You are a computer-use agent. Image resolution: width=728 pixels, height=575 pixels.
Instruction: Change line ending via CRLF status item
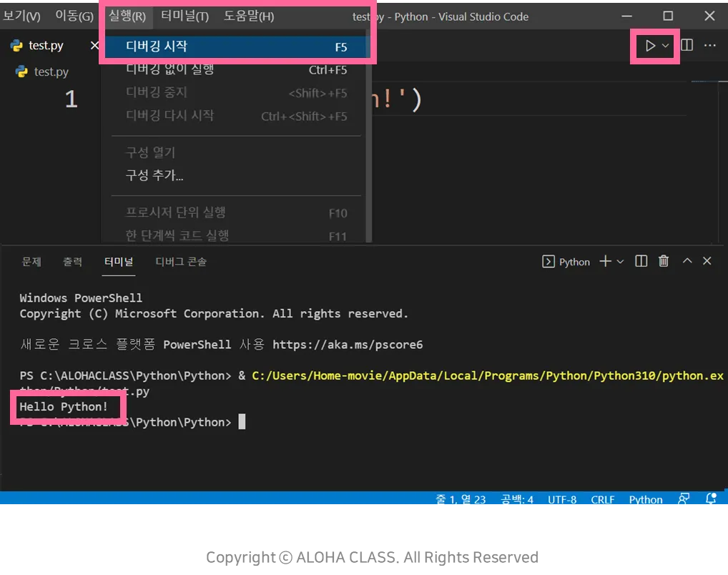[603, 499]
